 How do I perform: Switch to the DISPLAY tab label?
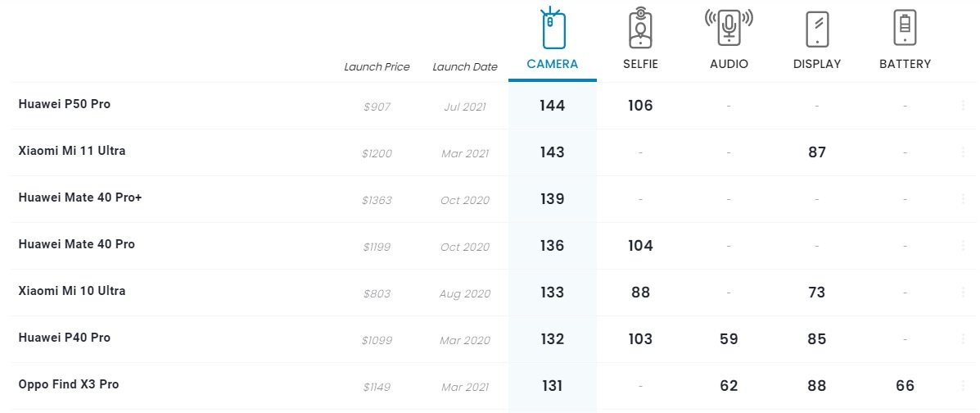pos(817,64)
